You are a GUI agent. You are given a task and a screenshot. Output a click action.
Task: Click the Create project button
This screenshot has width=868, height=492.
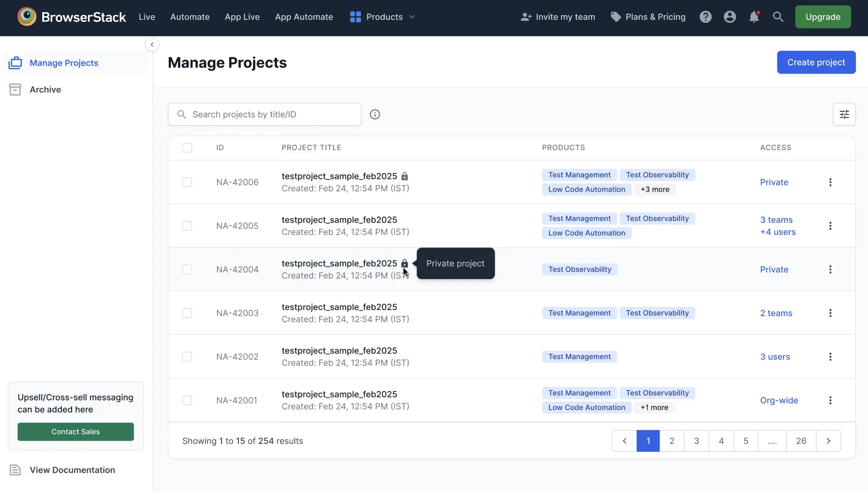pos(816,63)
